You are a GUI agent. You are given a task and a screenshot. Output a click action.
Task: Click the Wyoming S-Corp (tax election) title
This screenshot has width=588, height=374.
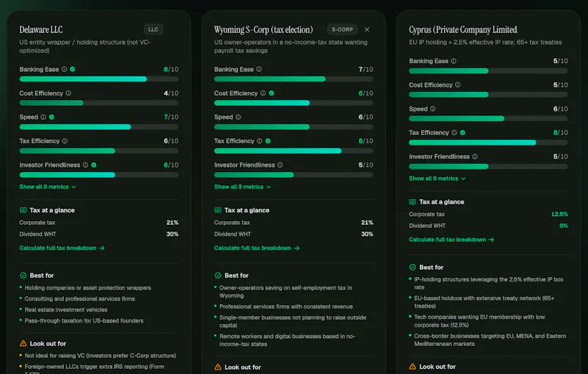[263, 29]
